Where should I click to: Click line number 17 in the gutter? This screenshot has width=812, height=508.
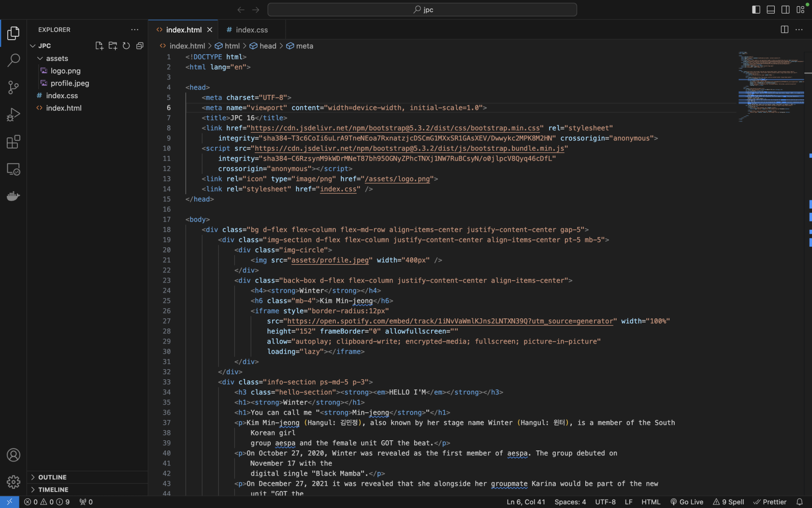click(x=166, y=220)
